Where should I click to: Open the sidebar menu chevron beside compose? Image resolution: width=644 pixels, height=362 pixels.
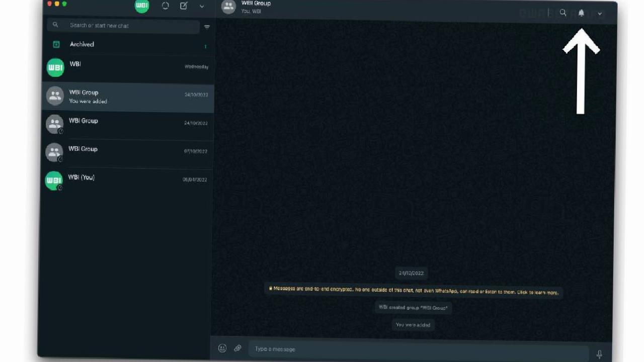(202, 7)
